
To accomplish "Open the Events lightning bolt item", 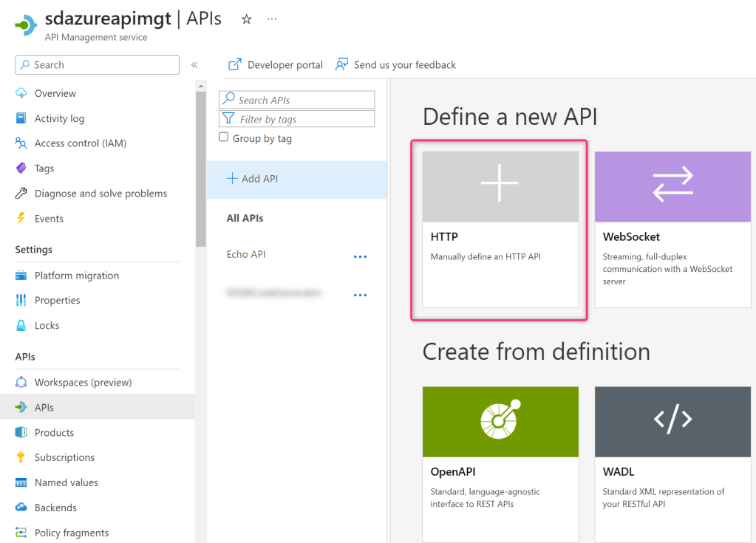I will 49,219.
